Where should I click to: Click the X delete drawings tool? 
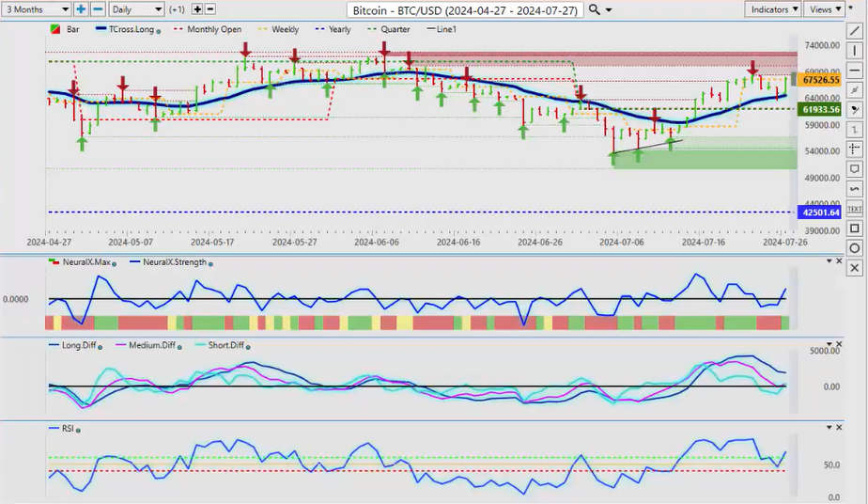tap(854, 268)
